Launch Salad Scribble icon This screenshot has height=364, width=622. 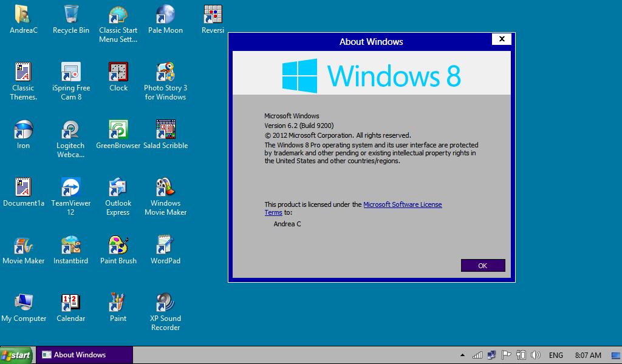point(165,129)
